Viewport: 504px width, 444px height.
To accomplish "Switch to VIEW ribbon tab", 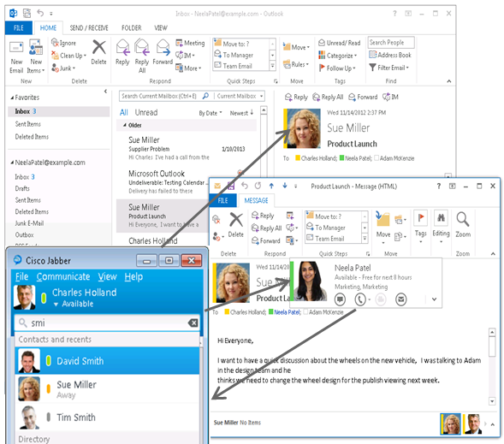I will click(x=161, y=28).
